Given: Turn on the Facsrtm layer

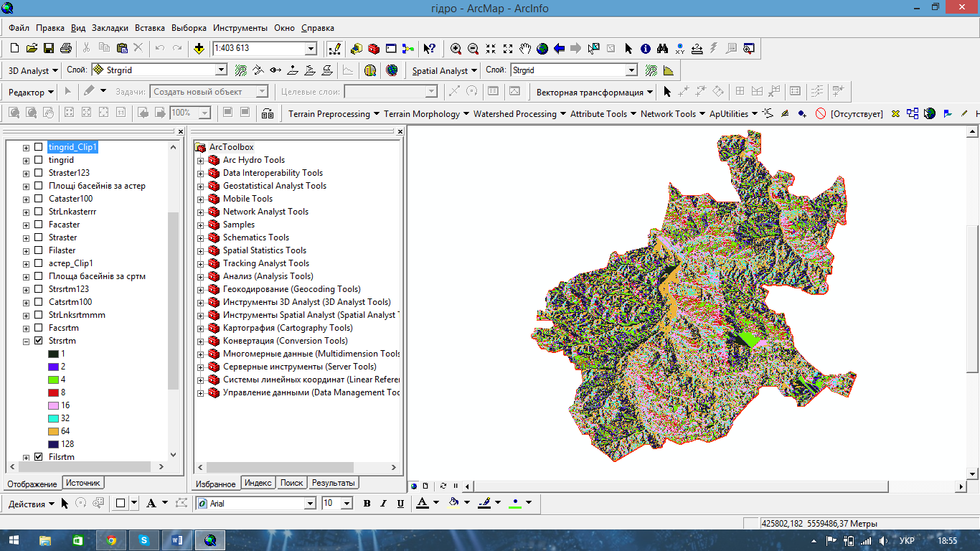Looking at the screenshot, I should (x=39, y=328).
